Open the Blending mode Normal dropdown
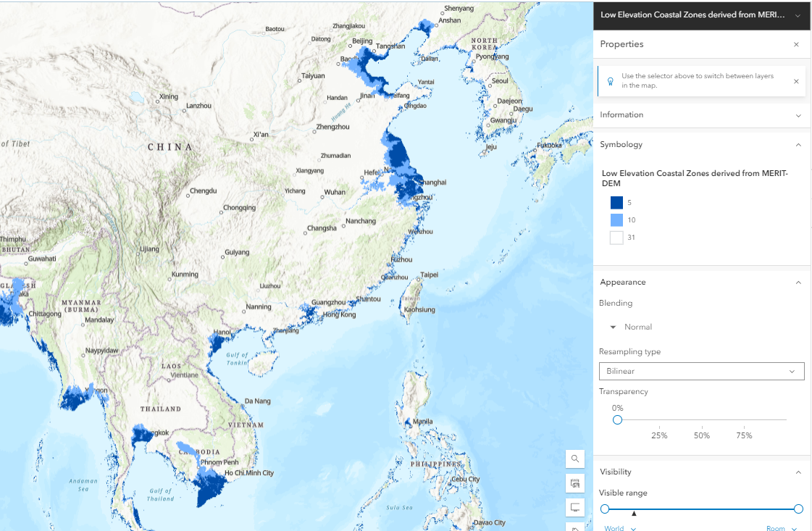This screenshot has width=812, height=531. click(631, 327)
